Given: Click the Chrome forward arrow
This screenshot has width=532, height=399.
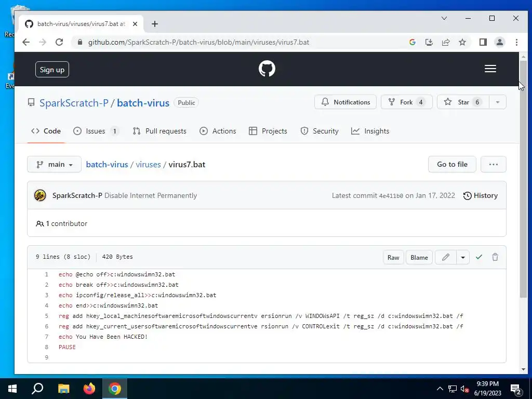Looking at the screenshot, I should (43, 43).
